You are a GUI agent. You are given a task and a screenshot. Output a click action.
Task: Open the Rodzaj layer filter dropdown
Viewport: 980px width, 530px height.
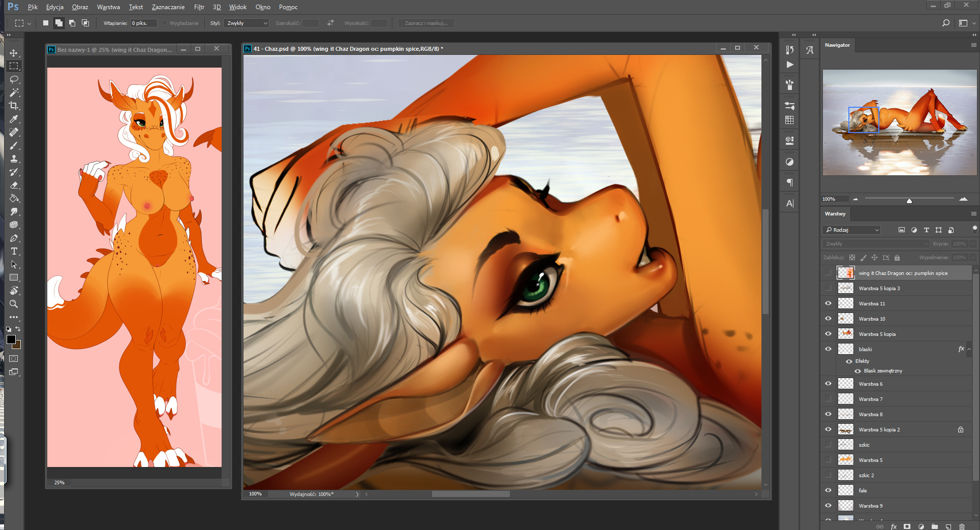point(851,230)
